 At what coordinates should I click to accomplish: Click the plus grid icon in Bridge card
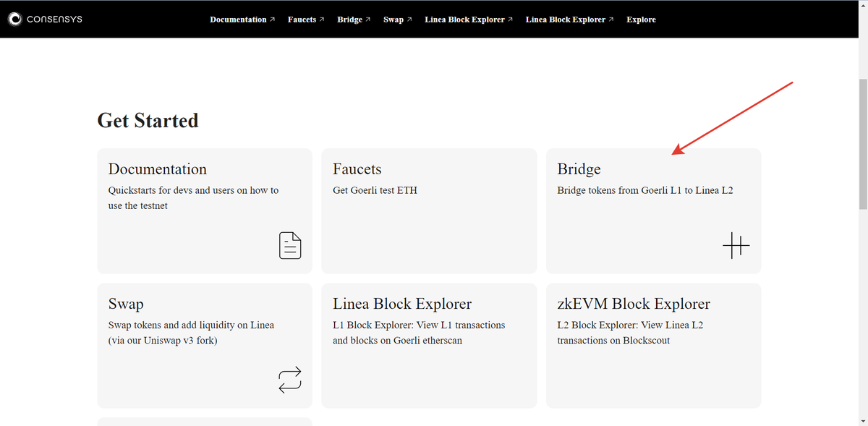point(736,246)
